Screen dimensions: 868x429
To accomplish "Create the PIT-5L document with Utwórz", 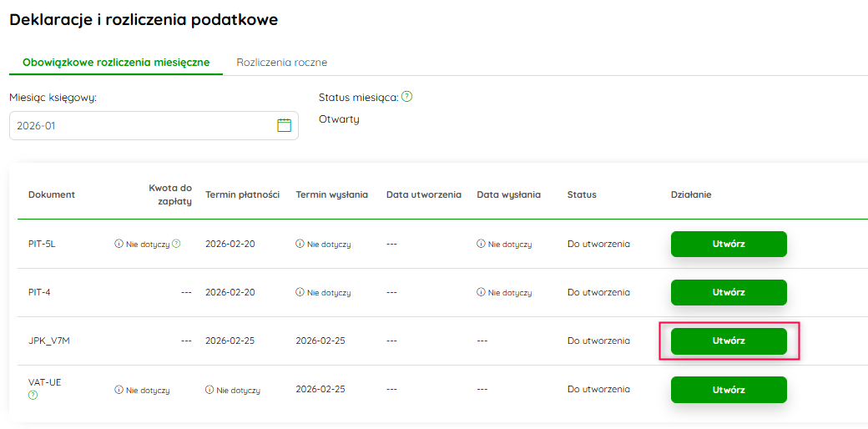I will pos(729,244).
